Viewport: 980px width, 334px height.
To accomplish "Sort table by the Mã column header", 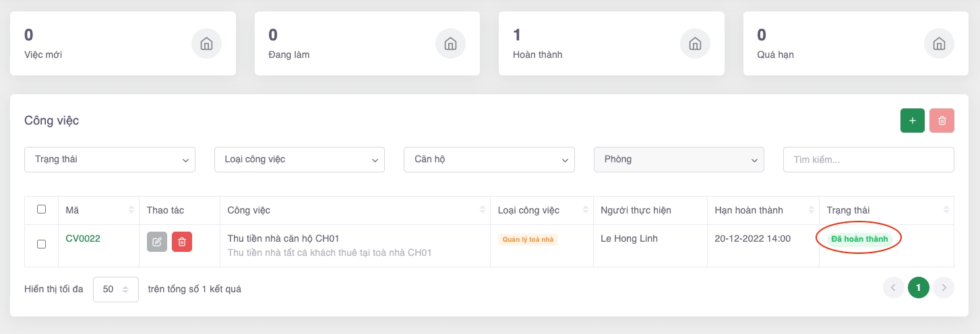I will tap(98, 210).
